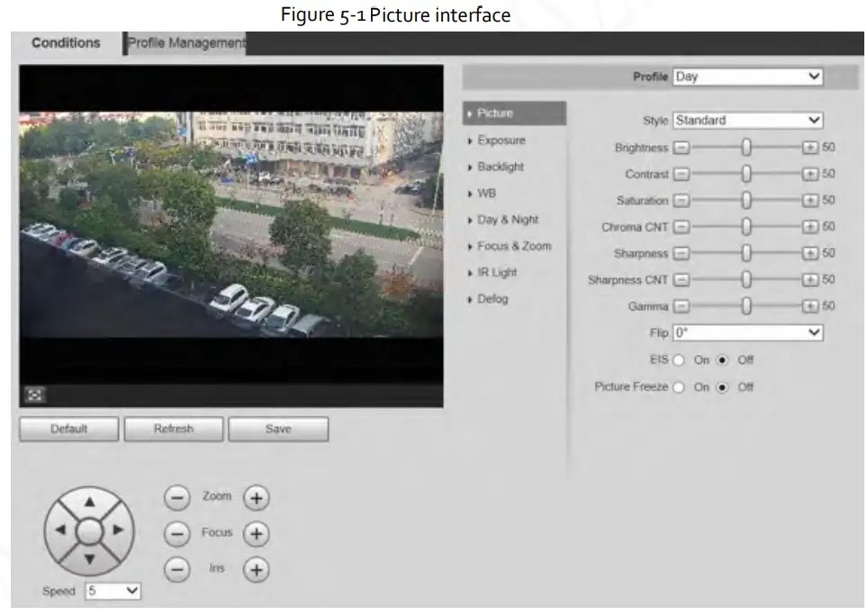The width and height of the screenshot is (867, 616).
Task: Switch to the Profile Management tab
Action: [184, 41]
